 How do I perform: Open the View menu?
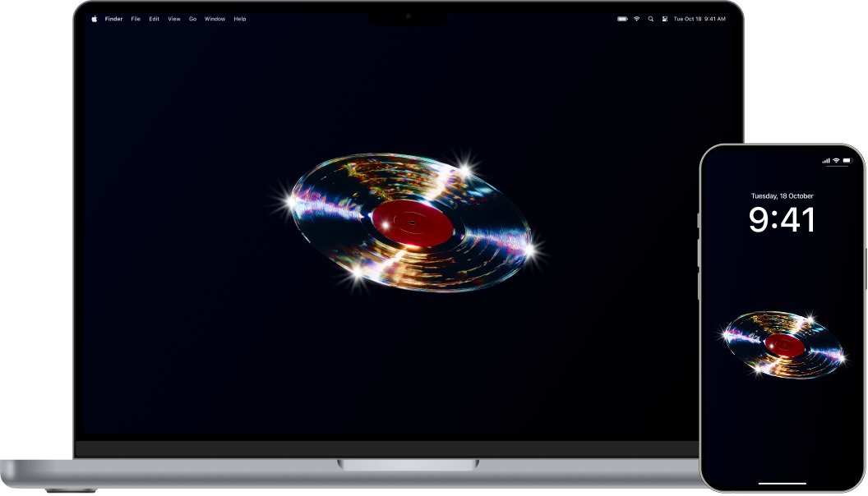click(173, 18)
